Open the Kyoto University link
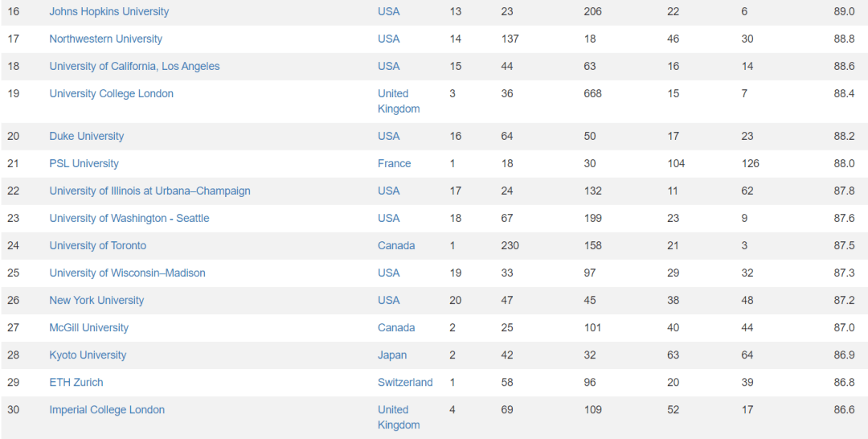 click(88, 355)
